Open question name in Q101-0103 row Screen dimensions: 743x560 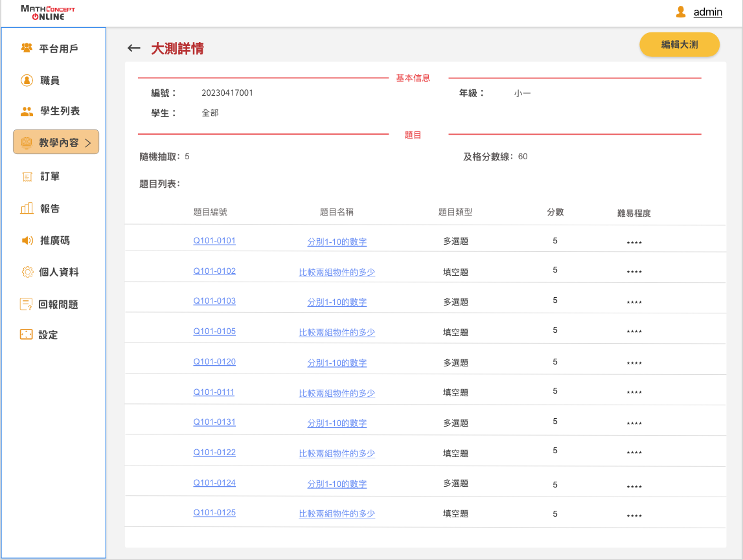(337, 302)
